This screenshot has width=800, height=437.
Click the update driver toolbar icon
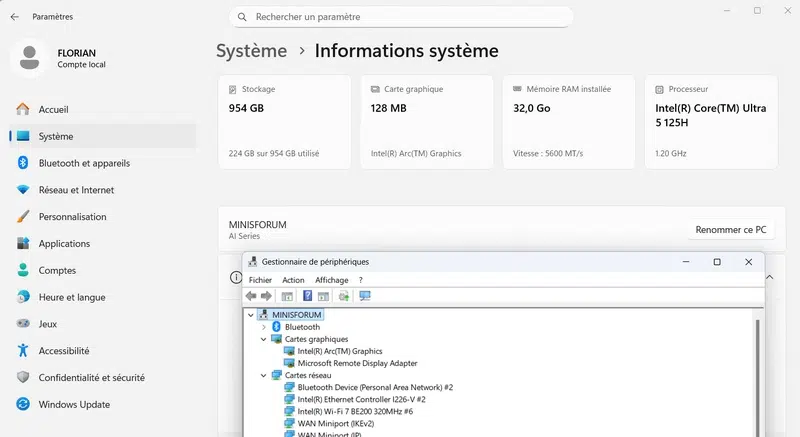pyautogui.click(x=344, y=296)
